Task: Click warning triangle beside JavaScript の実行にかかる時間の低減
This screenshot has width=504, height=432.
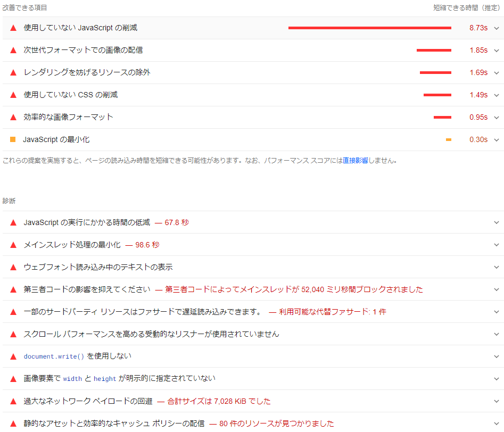Action: [x=13, y=222]
